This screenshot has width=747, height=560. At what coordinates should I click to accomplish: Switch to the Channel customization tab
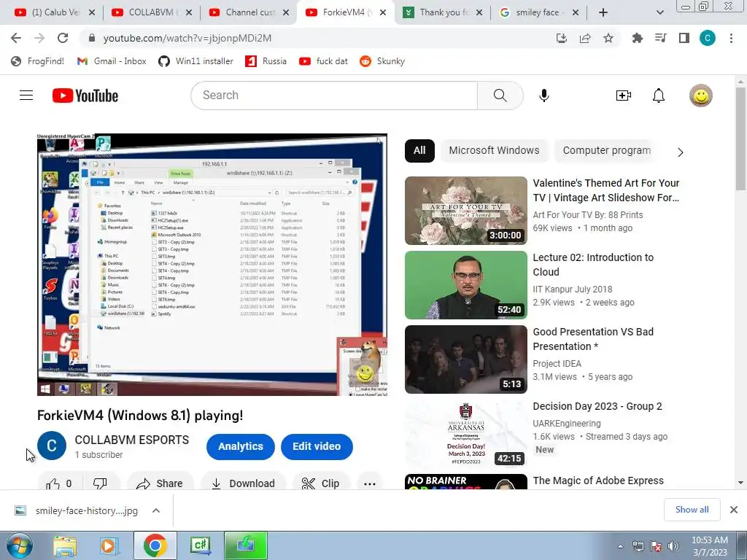[249, 12]
